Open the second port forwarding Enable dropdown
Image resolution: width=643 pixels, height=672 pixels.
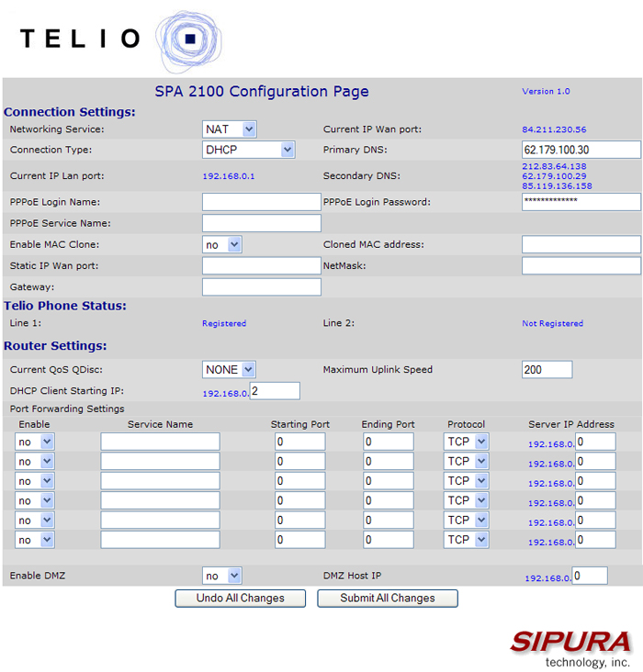[35, 461]
